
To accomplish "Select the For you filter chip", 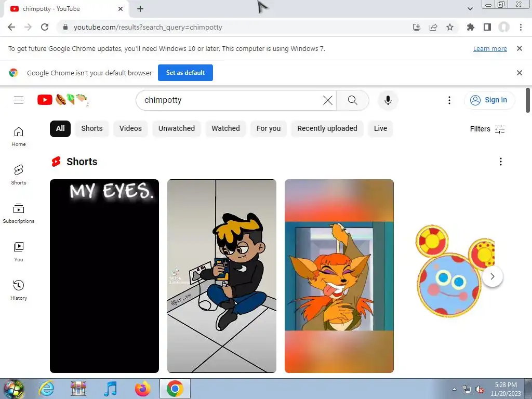I will [x=269, y=129].
